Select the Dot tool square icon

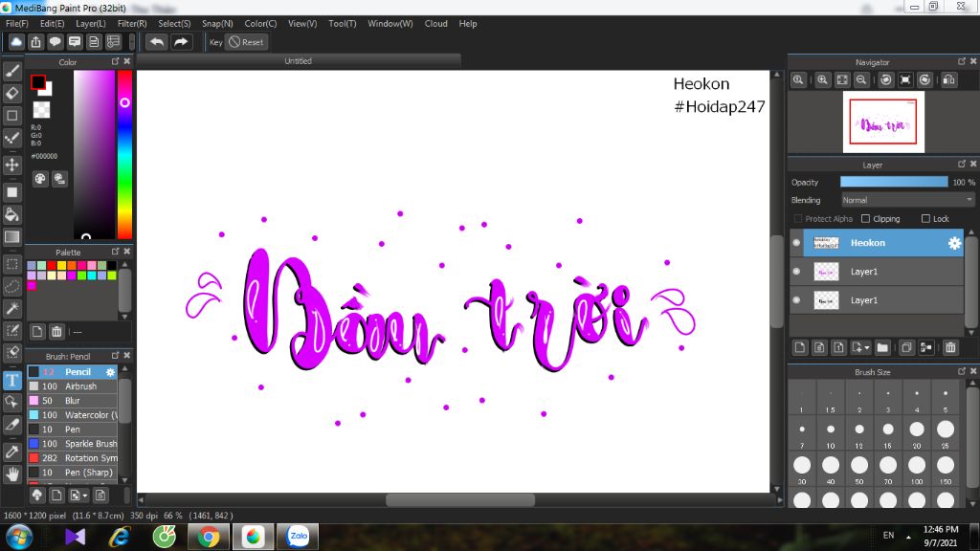click(11, 116)
